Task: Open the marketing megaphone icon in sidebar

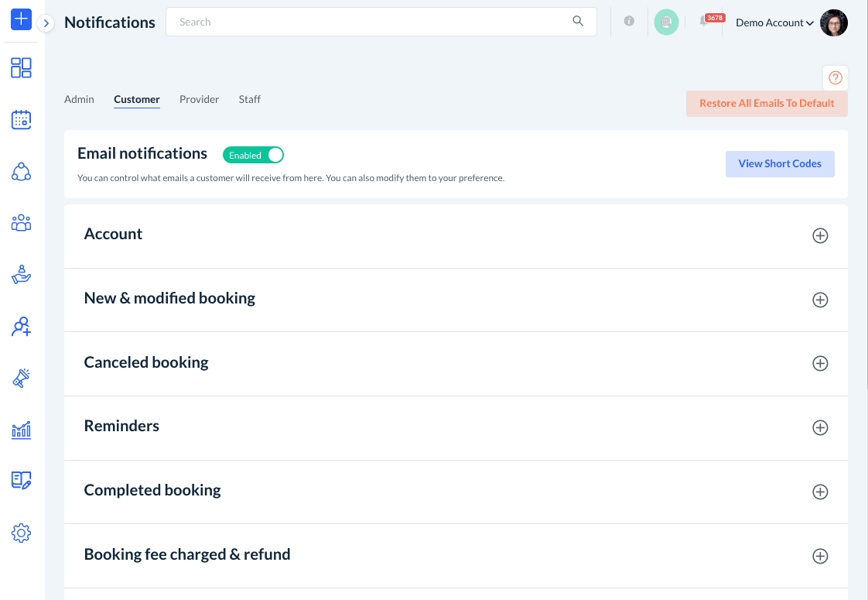Action: 22,378
